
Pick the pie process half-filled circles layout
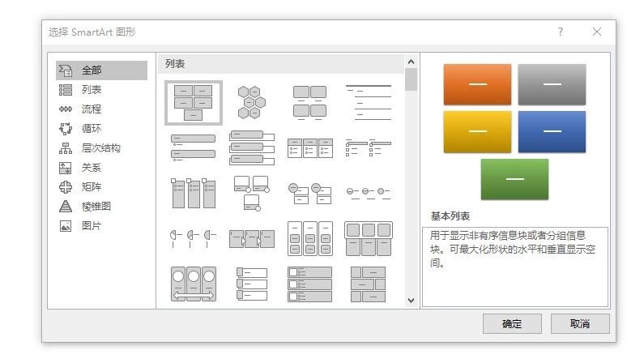193,238
